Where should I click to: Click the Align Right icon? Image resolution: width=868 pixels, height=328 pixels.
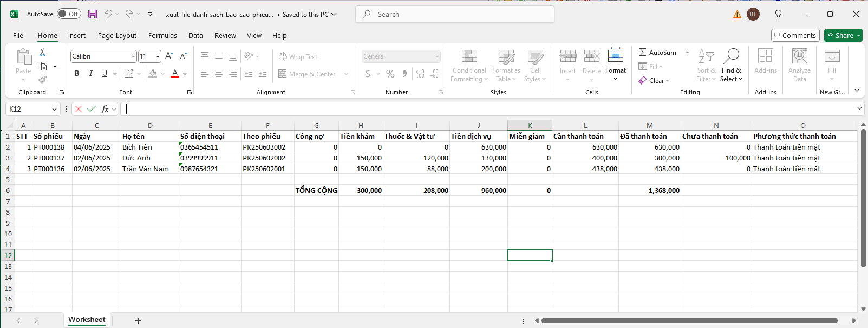point(233,74)
